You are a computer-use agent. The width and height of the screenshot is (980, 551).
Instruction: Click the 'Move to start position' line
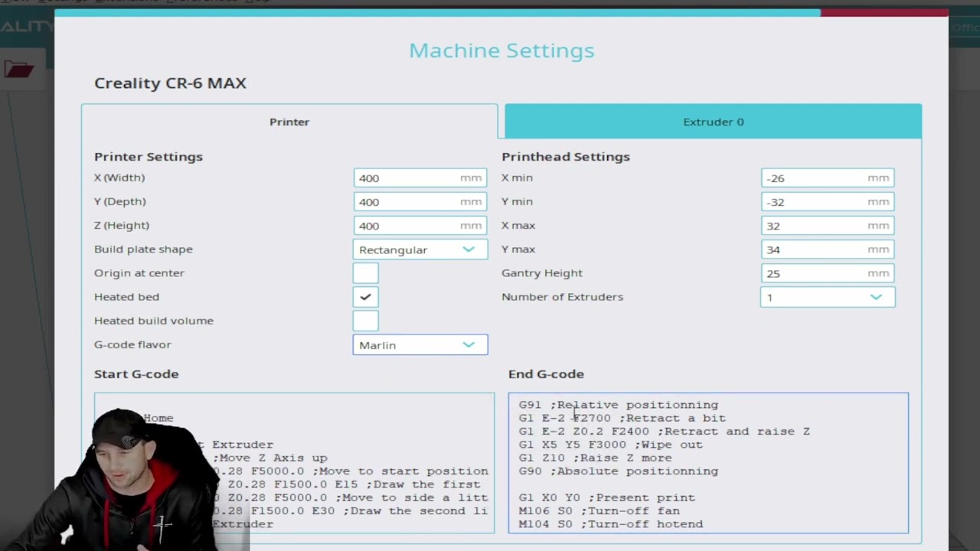[351, 471]
